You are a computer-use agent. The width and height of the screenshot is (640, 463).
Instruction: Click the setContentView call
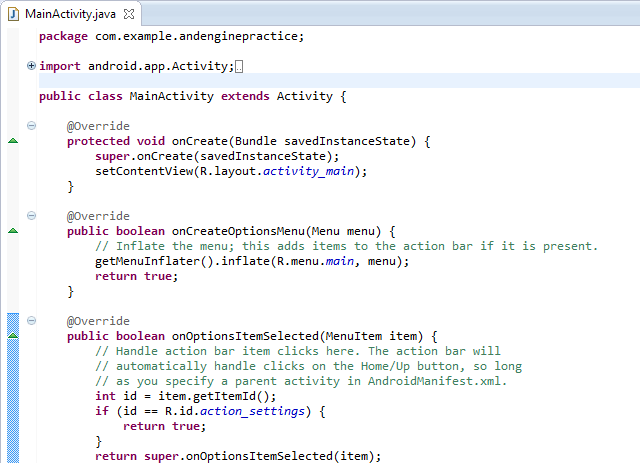pos(144,171)
